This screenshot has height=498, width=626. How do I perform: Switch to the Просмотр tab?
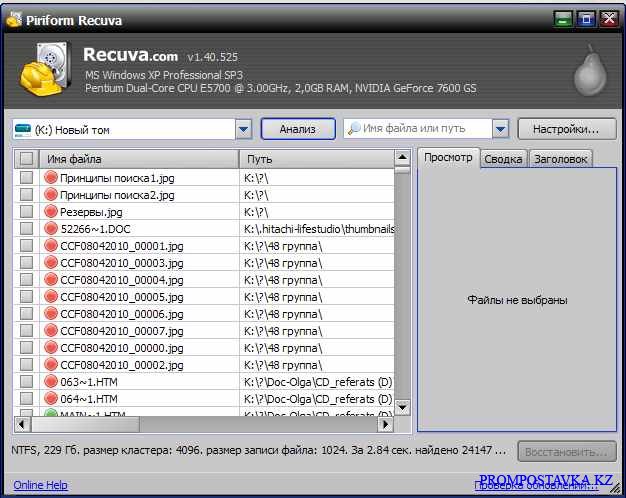[x=448, y=158]
